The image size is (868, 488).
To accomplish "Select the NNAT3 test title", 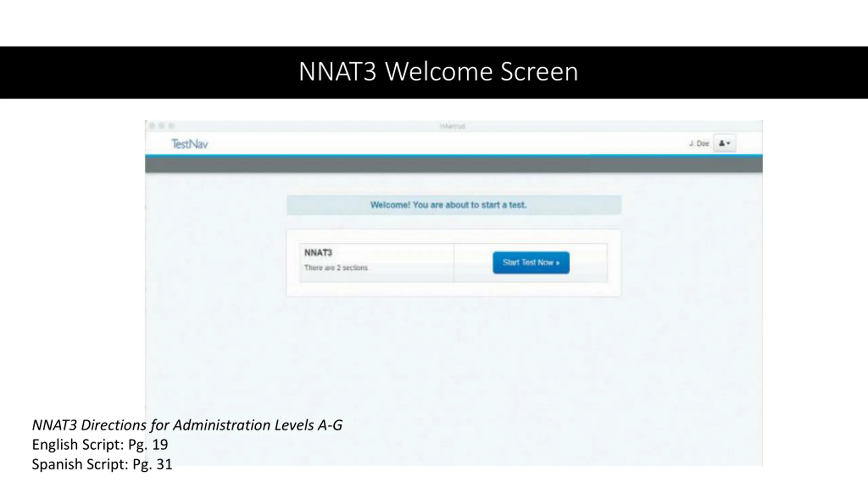I will click(318, 253).
